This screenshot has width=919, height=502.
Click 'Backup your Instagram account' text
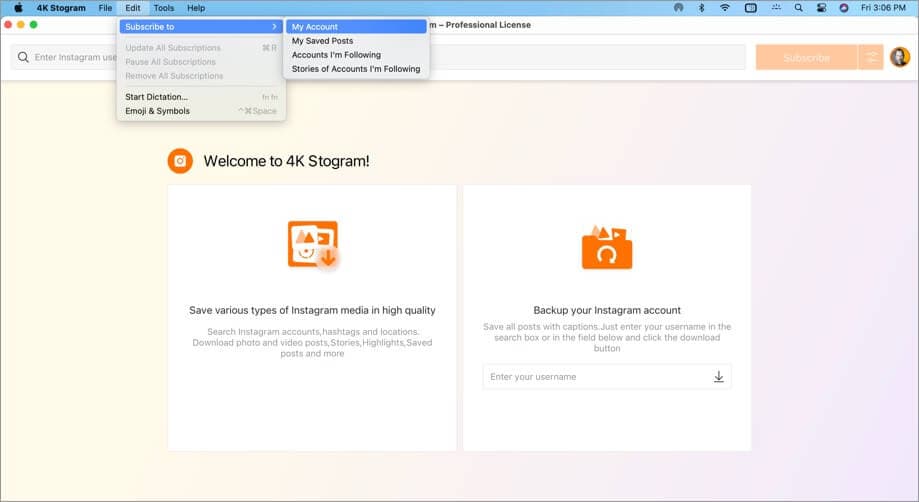tap(607, 310)
